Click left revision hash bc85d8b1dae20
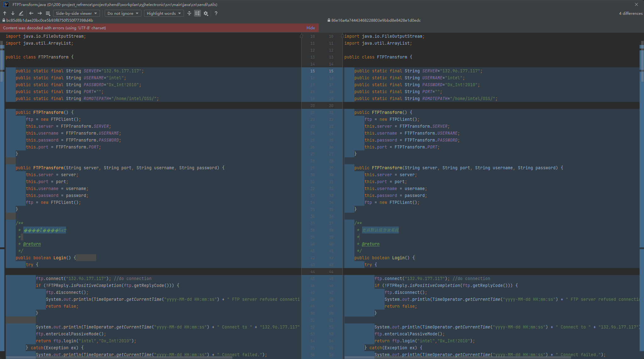 coord(50,20)
